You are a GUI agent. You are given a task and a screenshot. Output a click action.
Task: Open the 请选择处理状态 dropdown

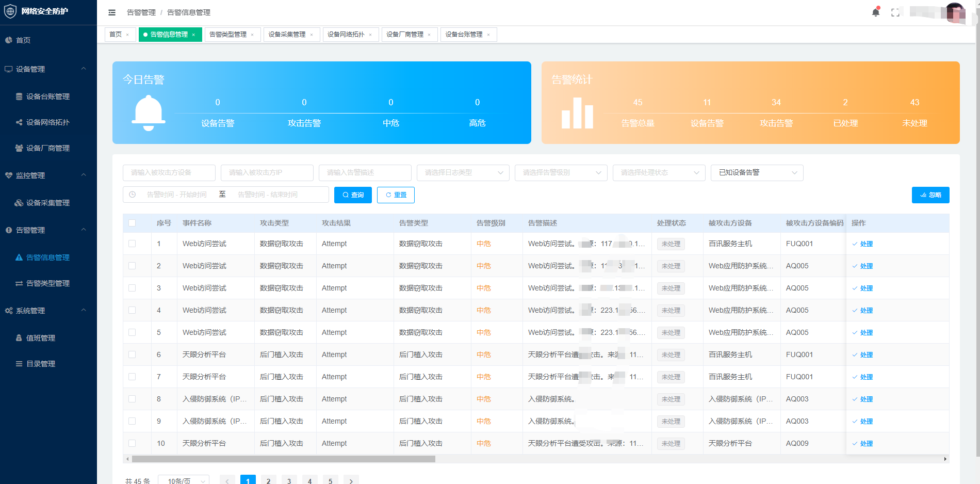click(659, 173)
